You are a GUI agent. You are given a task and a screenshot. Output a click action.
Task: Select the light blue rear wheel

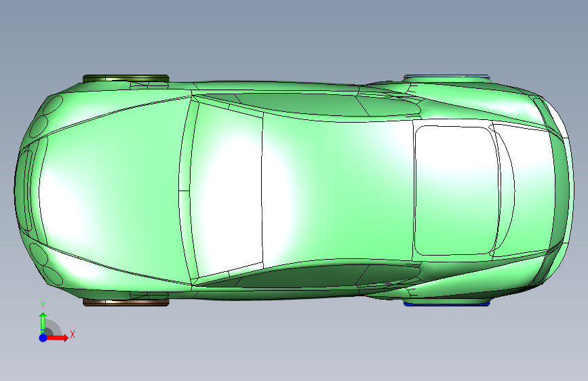[446, 77]
